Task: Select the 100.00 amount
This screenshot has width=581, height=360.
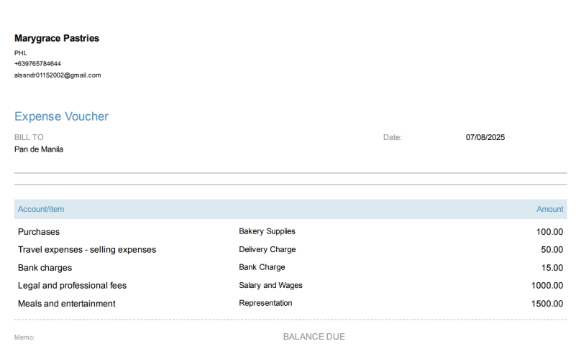Action: coord(550,232)
